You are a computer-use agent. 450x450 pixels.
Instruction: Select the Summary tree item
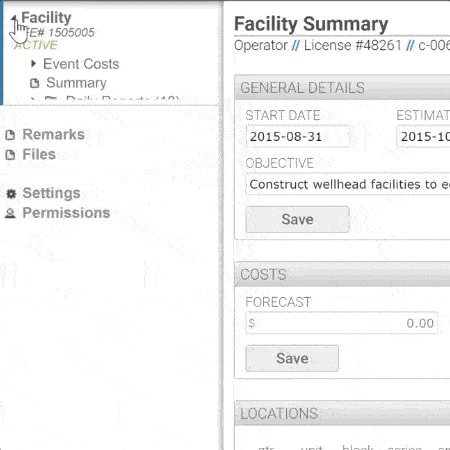coord(76,83)
